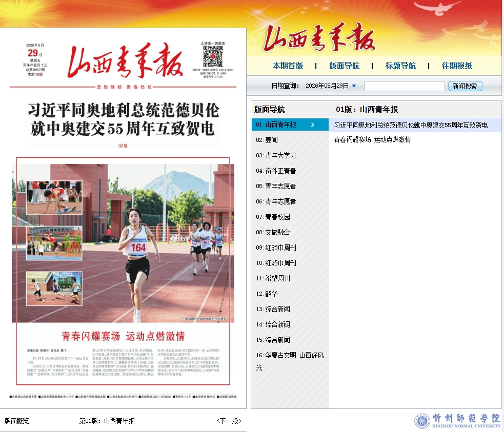
Task: Click the Xi Jinping headline on page image
Action: pos(124,119)
